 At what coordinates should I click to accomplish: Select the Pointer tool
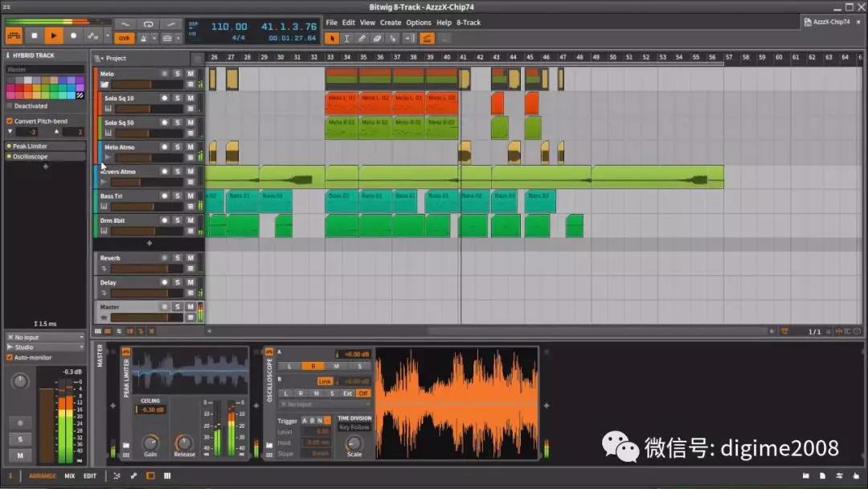(332, 39)
